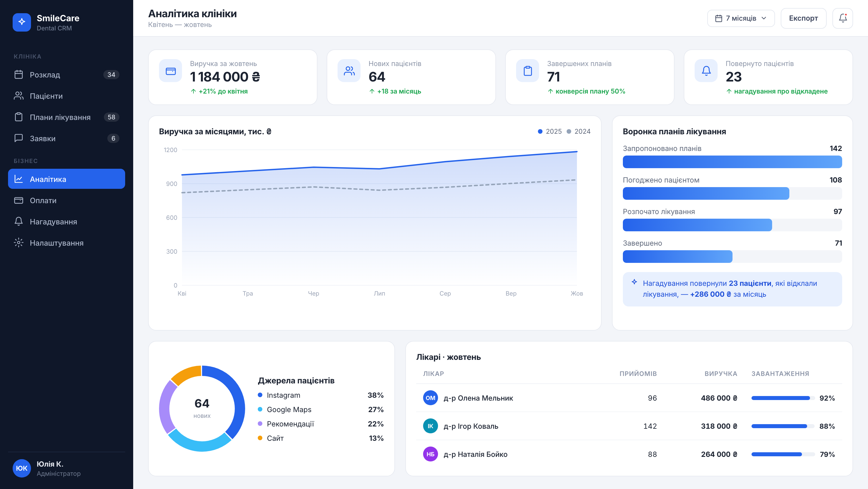Click the sparkle icon in reminder insight
Viewport: 868px width, 489px height.
(634, 282)
